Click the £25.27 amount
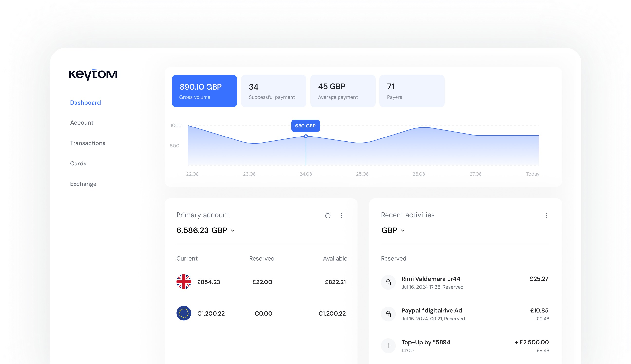 [x=539, y=279]
